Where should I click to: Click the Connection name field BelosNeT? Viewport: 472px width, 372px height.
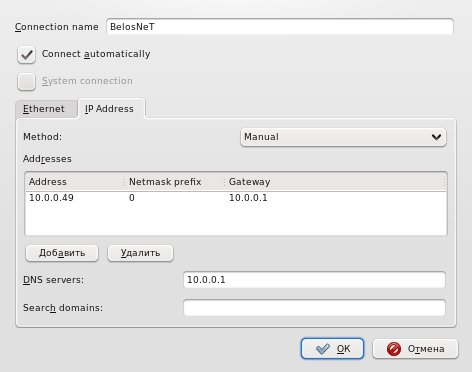280,27
